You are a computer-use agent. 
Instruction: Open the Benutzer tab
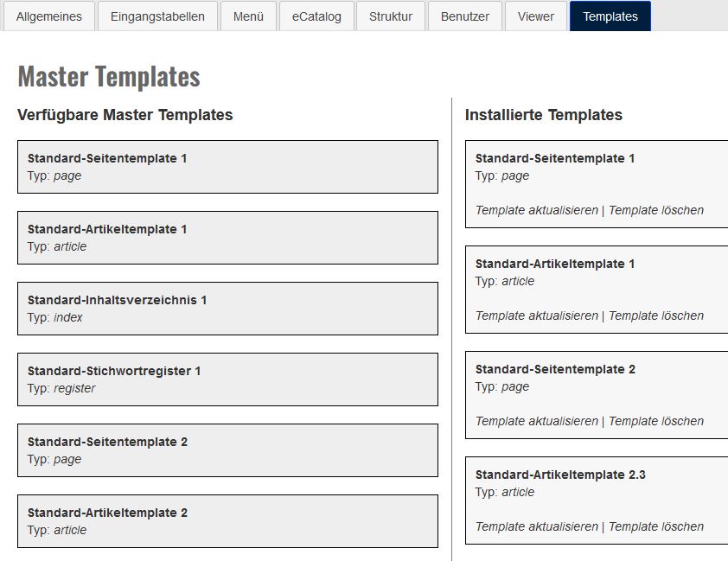(465, 16)
